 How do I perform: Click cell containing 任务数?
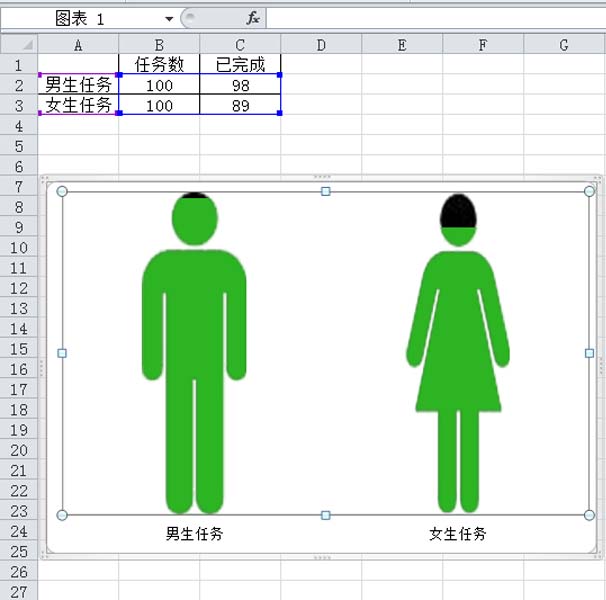pyautogui.click(x=159, y=64)
